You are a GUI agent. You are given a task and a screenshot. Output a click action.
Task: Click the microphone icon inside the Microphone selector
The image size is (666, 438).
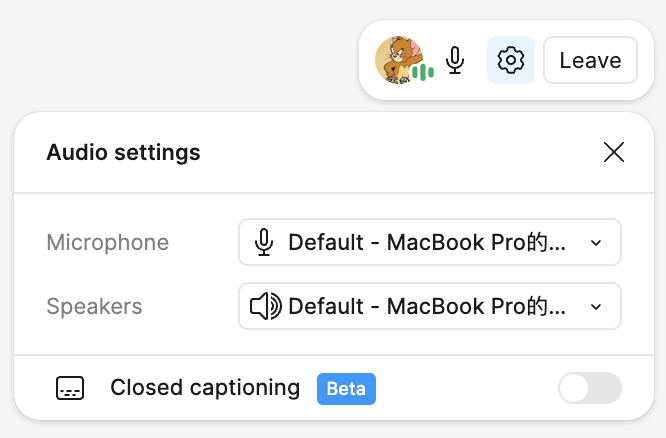[x=264, y=242]
